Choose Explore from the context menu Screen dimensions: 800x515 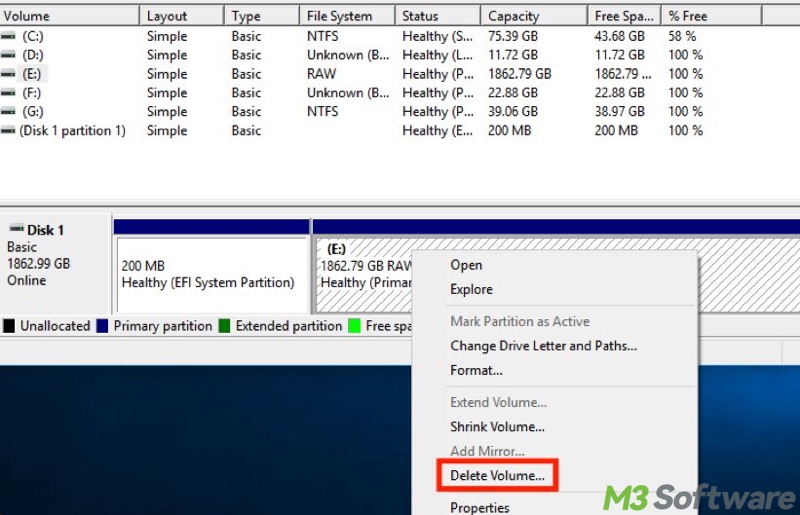point(555,289)
